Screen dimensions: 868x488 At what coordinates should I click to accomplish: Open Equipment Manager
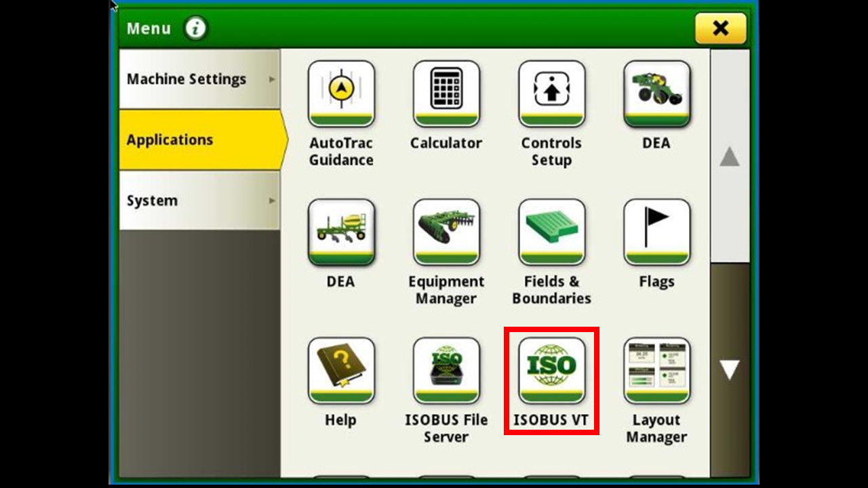tap(446, 232)
